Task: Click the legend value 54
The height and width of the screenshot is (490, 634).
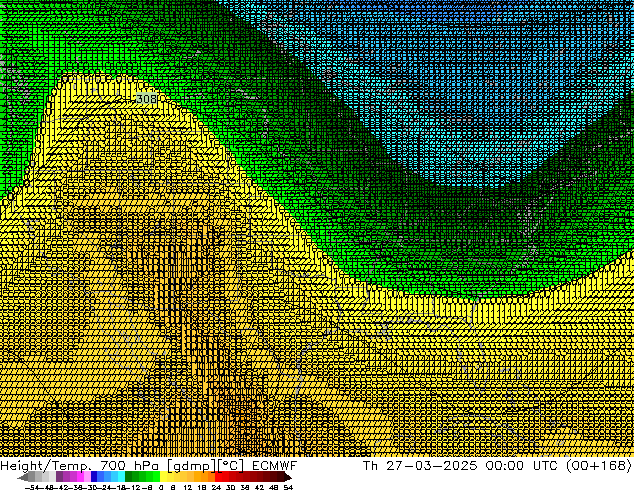Action: click(288, 487)
